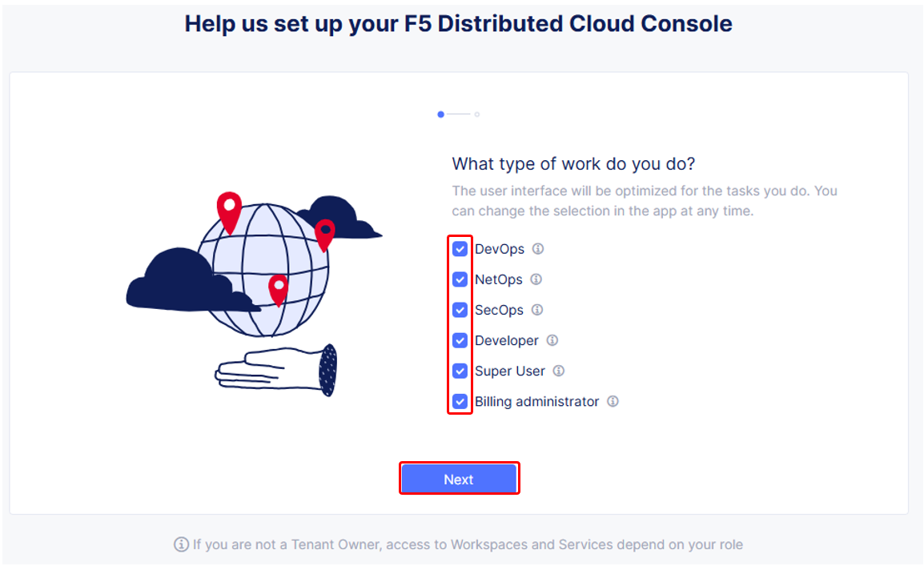This screenshot has height=566, width=924.
Task: Show Super User role info icon
Action: (x=559, y=371)
